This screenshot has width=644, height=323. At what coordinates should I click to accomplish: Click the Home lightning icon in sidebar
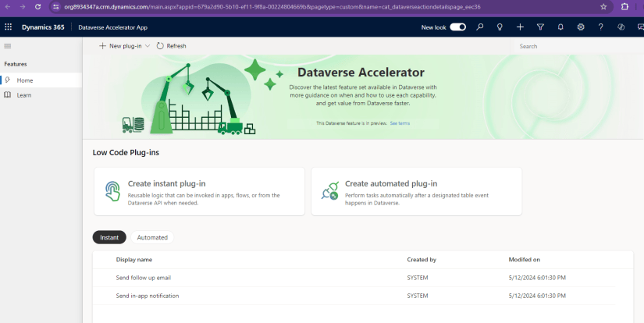(x=7, y=80)
